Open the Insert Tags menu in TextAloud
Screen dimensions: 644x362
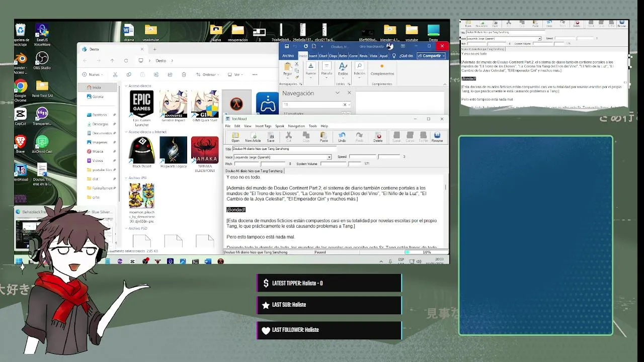263,126
